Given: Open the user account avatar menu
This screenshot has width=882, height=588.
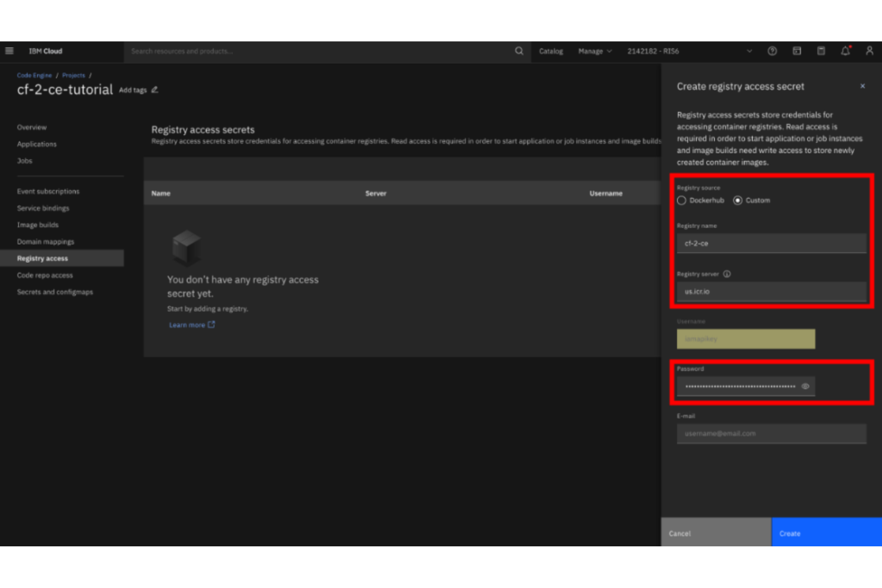Looking at the screenshot, I should click(868, 51).
